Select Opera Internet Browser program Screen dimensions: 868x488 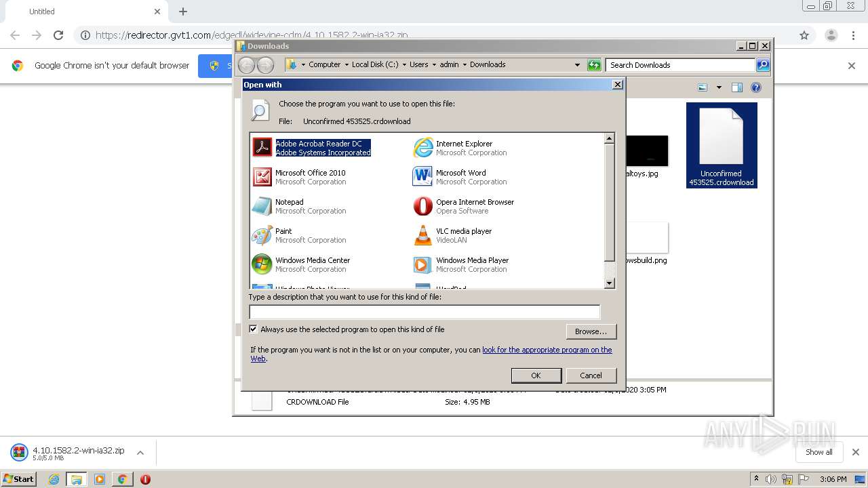(464, 206)
